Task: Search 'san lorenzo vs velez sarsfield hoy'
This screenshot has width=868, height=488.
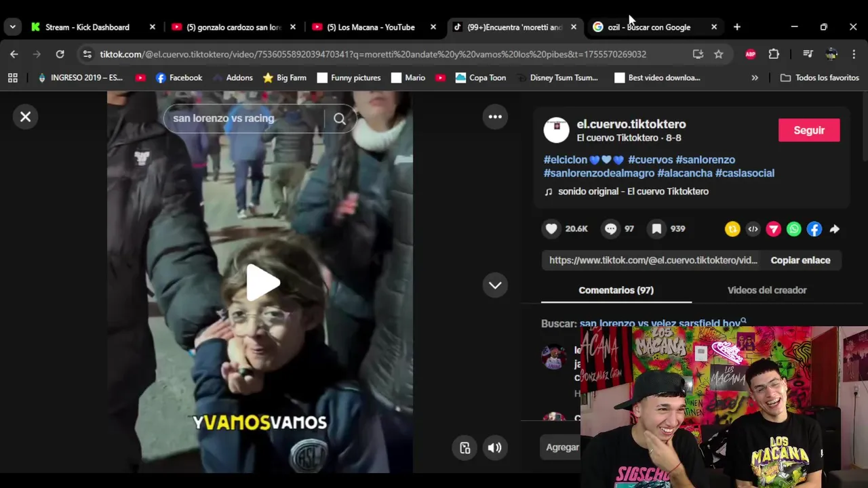Action: pos(660,323)
